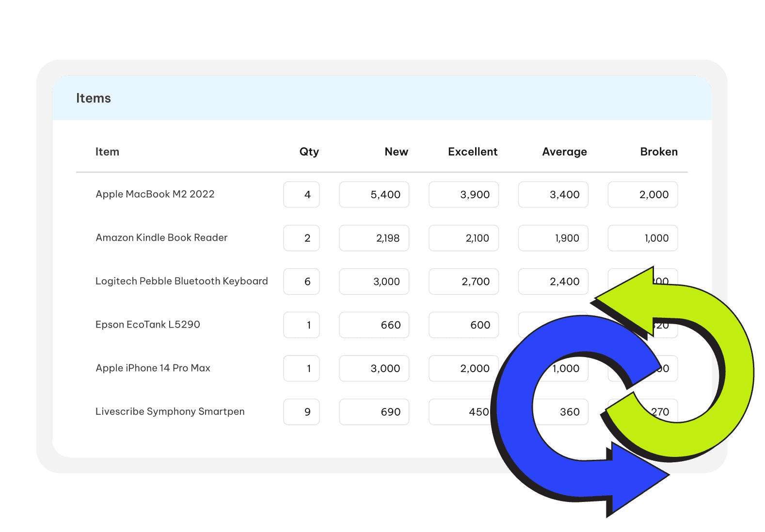Click the Broken price 2,000 field

point(643,194)
